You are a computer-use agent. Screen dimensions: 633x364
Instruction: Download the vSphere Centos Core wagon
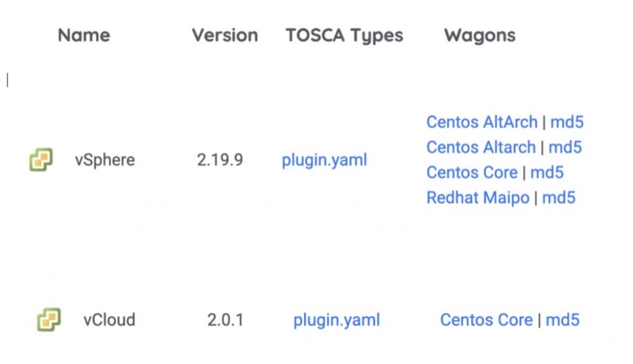472,172
